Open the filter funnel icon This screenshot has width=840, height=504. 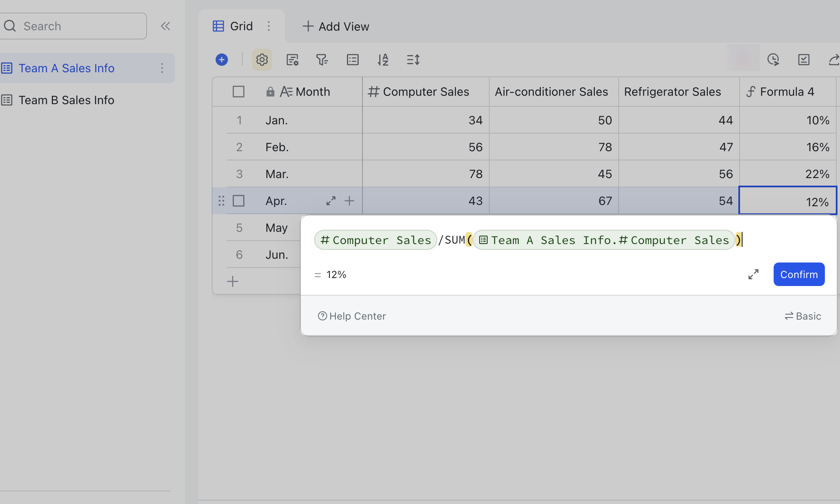click(x=322, y=60)
